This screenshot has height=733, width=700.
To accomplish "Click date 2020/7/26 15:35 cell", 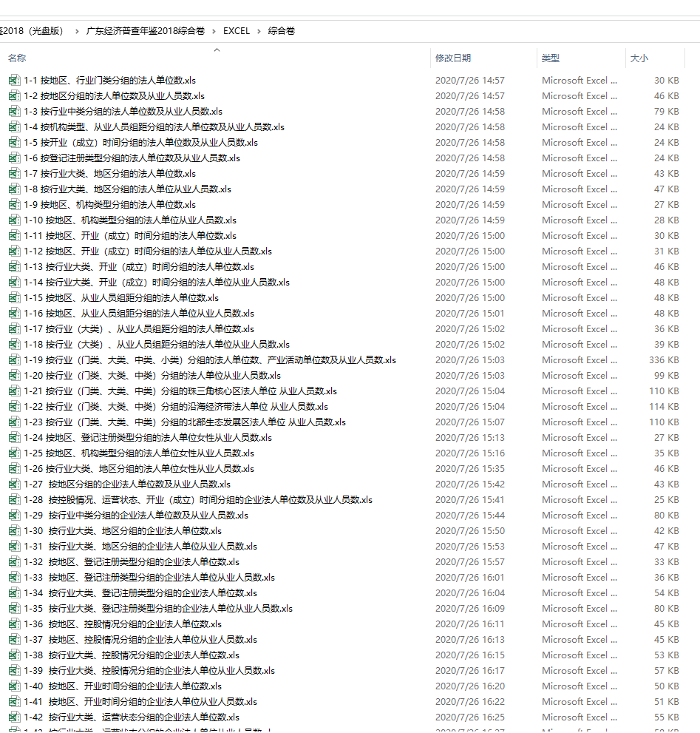I will click(469, 469).
